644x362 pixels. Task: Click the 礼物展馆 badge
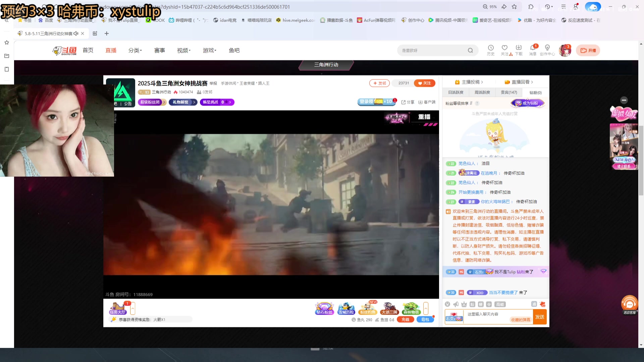pos(183,102)
